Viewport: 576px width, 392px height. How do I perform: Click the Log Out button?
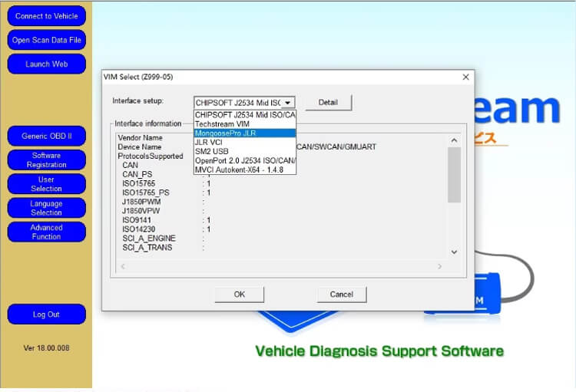coord(46,315)
